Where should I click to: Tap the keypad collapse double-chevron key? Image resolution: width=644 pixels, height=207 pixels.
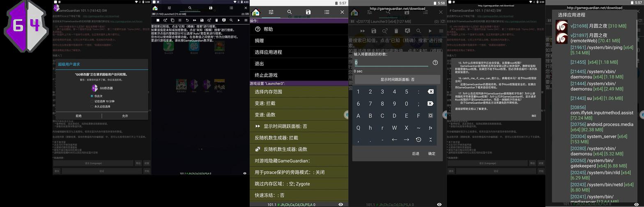pyautogui.click(x=430, y=140)
